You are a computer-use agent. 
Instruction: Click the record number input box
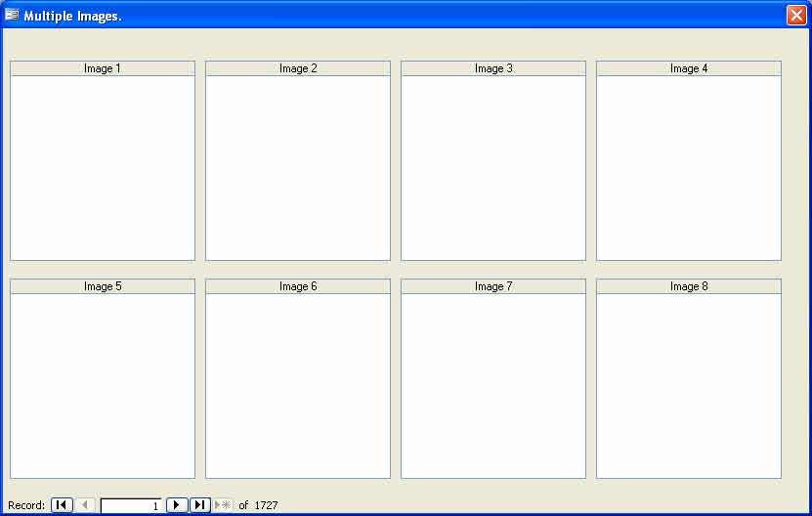pyautogui.click(x=131, y=505)
